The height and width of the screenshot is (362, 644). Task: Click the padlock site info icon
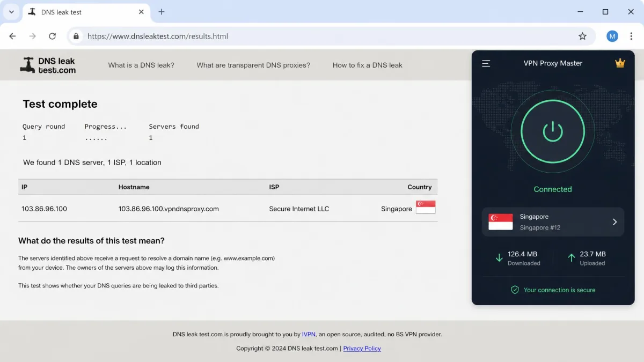click(x=76, y=36)
